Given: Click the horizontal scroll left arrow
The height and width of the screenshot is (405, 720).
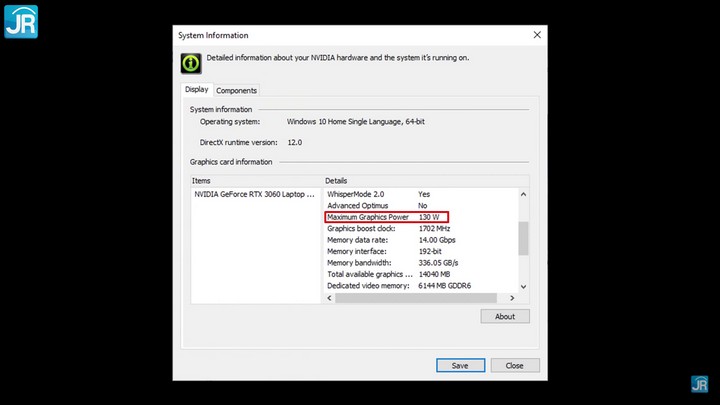Looking at the screenshot, I should [x=329, y=298].
